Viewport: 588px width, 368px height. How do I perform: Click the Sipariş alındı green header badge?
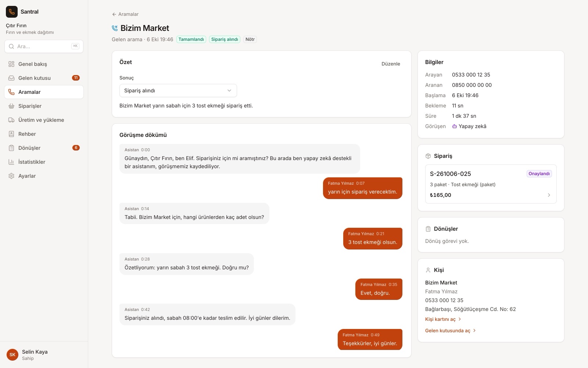pyautogui.click(x=225, y=39)
